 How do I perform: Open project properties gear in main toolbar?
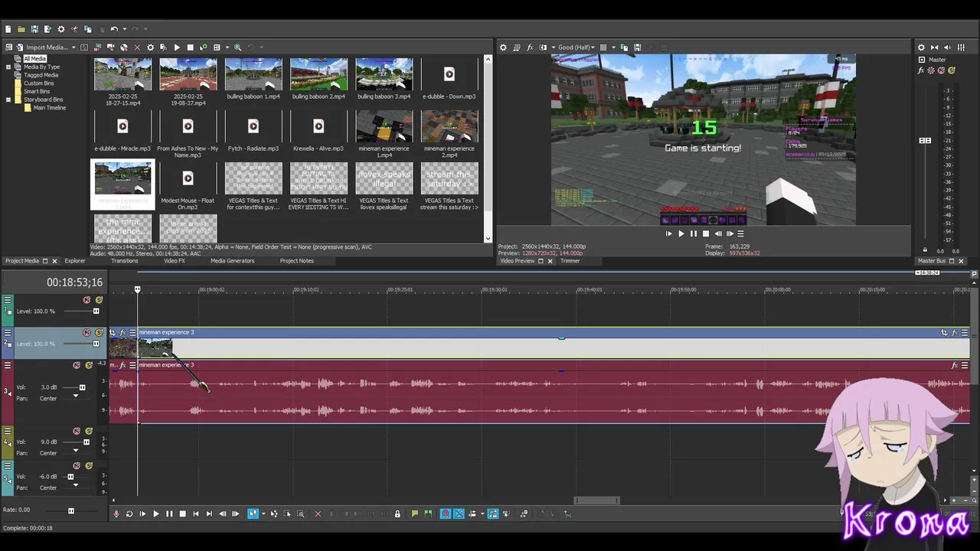click(x=61, y=29)
